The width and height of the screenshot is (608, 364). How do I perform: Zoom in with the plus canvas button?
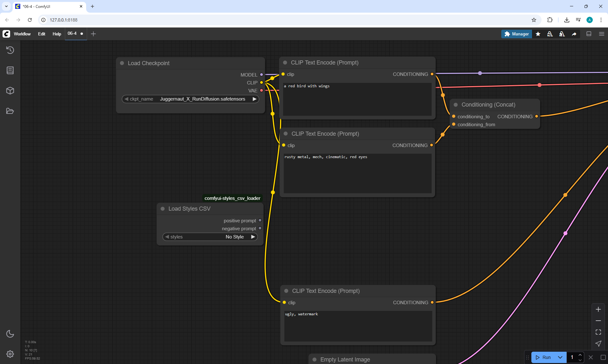tap(598, 309)
